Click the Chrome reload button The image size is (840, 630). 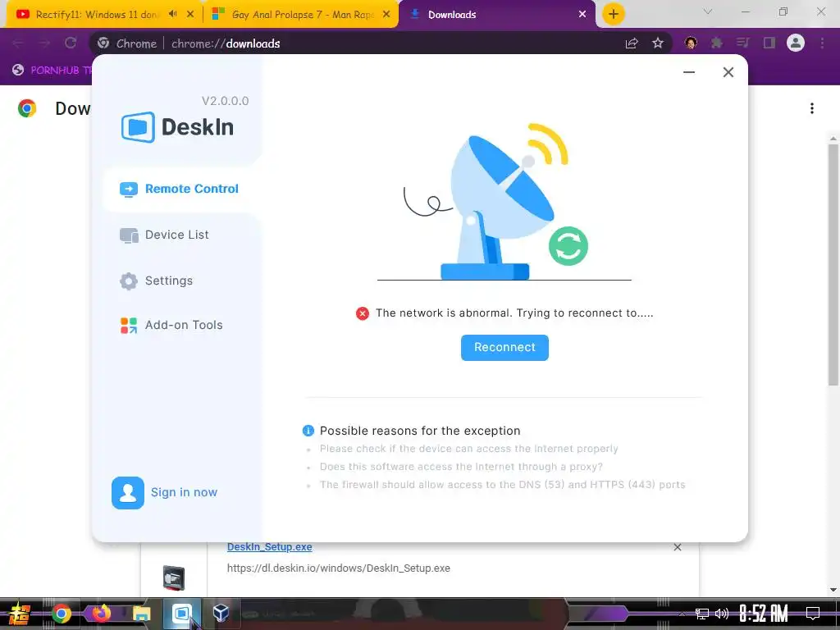coord(71,43)
